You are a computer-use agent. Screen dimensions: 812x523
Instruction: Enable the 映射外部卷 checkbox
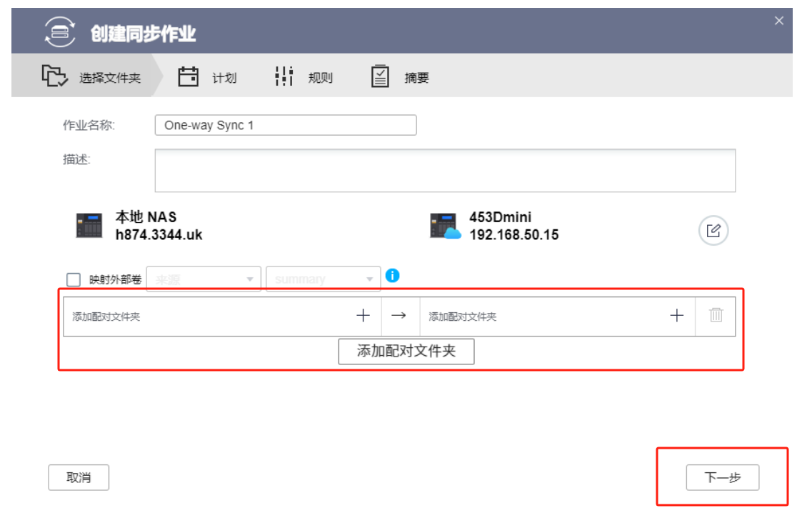click(74, 279)
